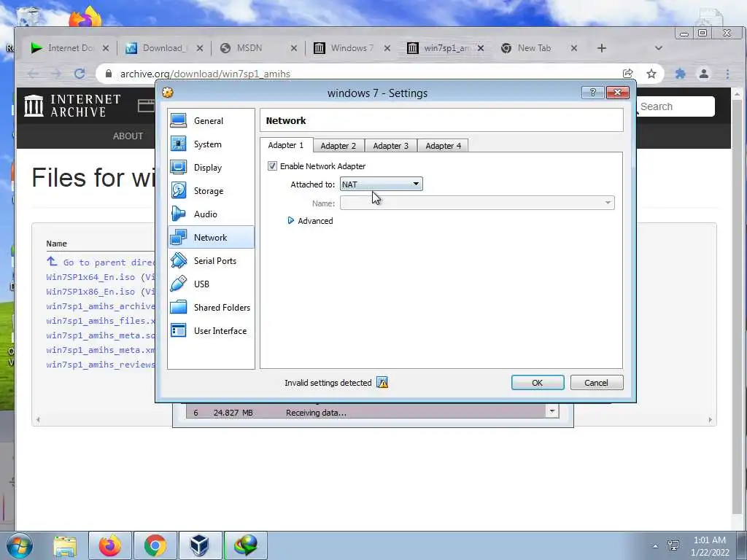Screen dimensions: 747x560
Task: Reload the archive.org page in Chrome
Action: pyautogui.click(x=80, y=74)
